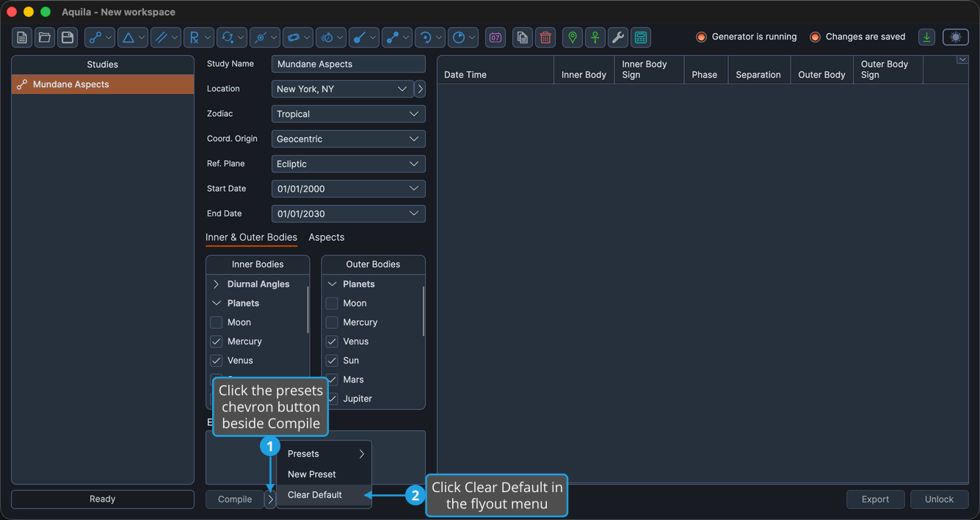Open the Ref. Plane Ecliptic dropdown
980x520 pixels.
(x=349, y=164)
